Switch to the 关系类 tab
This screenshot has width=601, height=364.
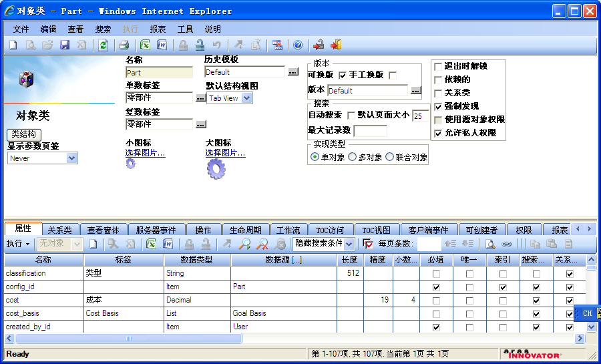[60, 230]
